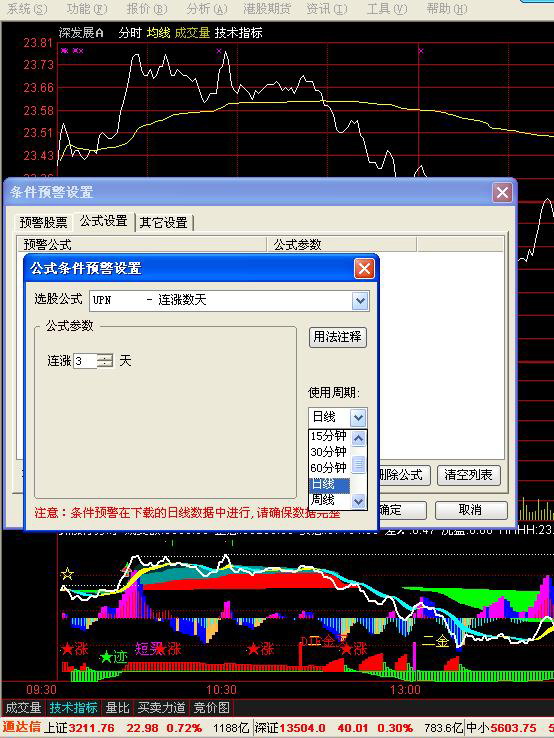Open the 港股期货 menu
Image resolution: width=554 pixels, height=738 pixels.
click(267, 9)
